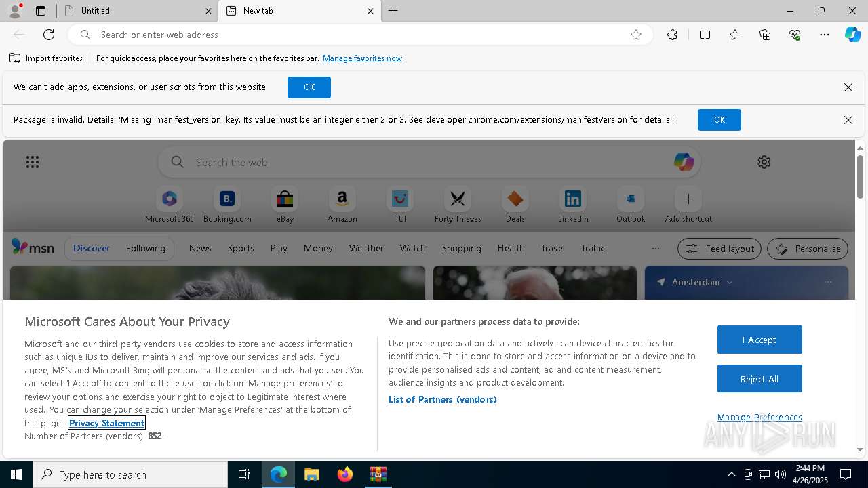
Task: Open Amazon shortcut tile
Action: 342,206
